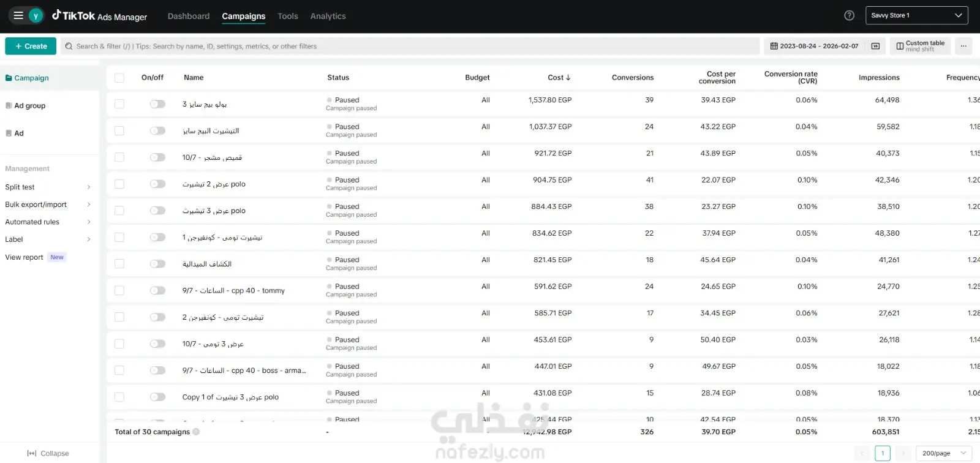The image size is (980, 463).
Task: Collapse the left sidebar panel
Action: coord(48,453)
